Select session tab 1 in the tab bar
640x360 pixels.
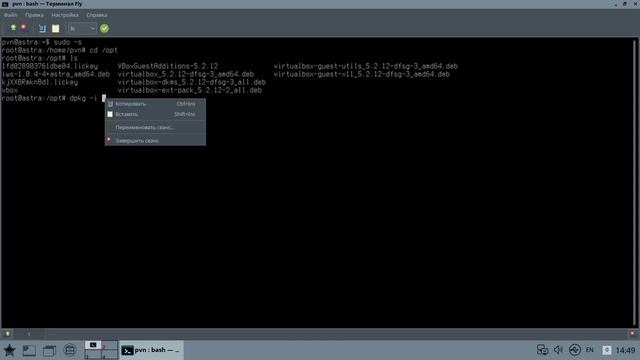pyautogui.click(x=29, y=334)
